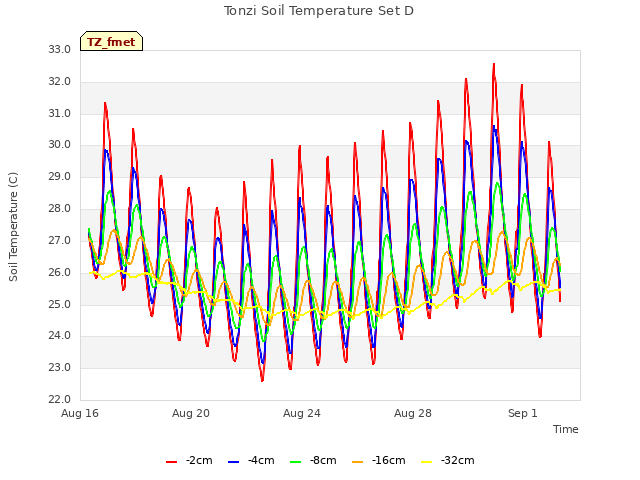
Task: Click the Aug 20 x-axis tick label
Action: (x=191, y=413)
